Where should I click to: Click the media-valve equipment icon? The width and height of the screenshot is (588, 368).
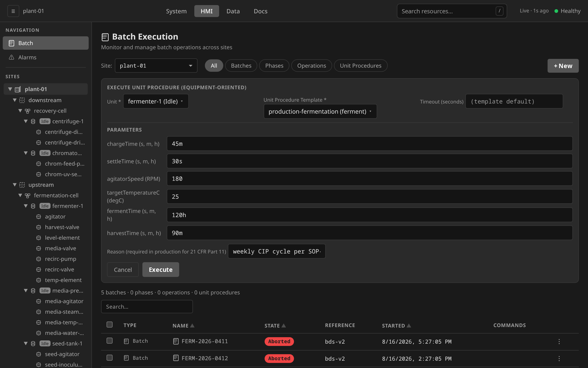tap(39, 248)
